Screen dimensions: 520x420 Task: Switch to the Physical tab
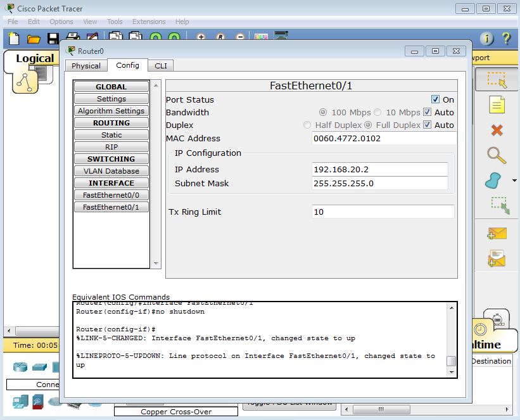[x=86, y=66]
